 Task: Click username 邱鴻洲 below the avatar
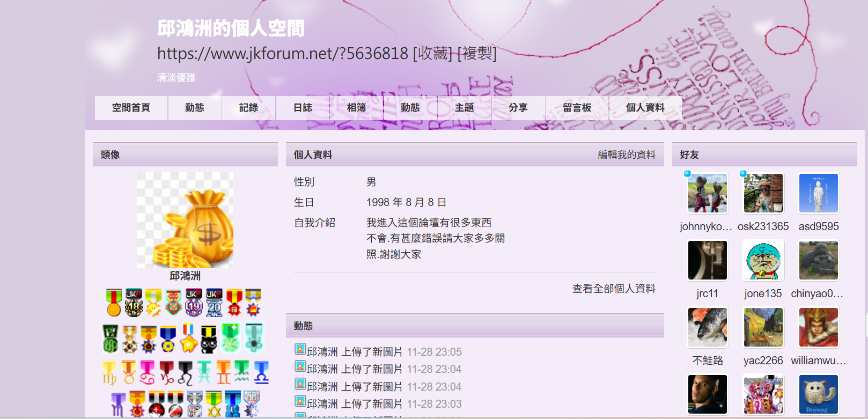(x=185, y=276)
